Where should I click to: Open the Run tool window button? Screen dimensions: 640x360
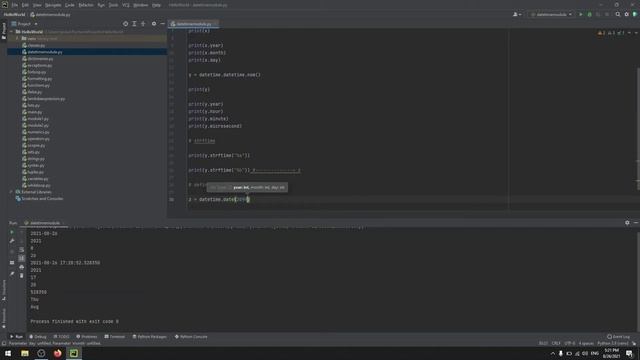tap(16, 337)
